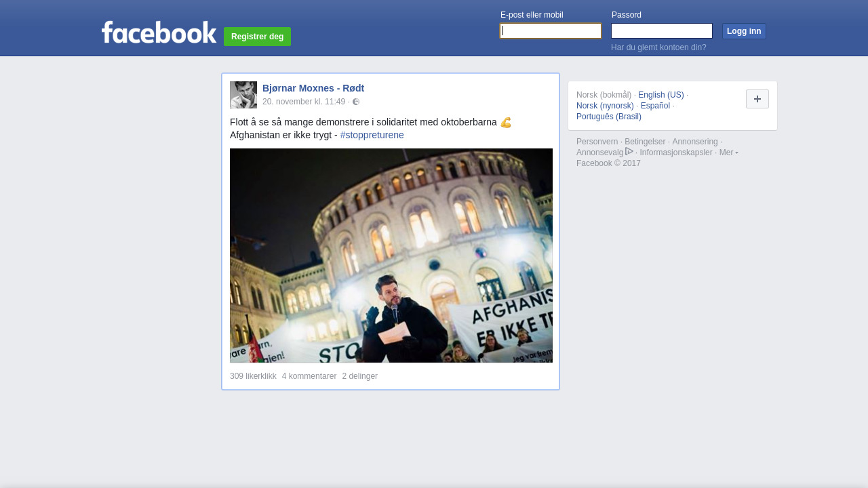Click the public globe privacy icon
The width and height of the screenshot is (868, 488).
pyautogui.click(x=356, y=102)
